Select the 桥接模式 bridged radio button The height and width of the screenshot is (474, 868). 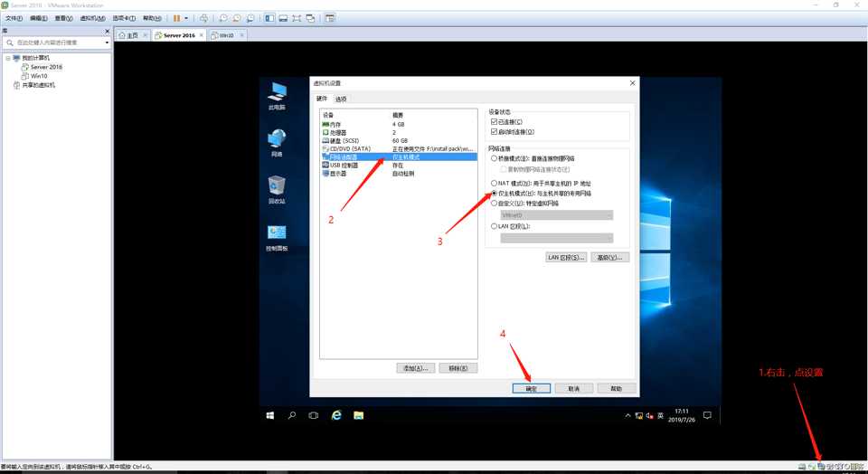click(494, 158)
